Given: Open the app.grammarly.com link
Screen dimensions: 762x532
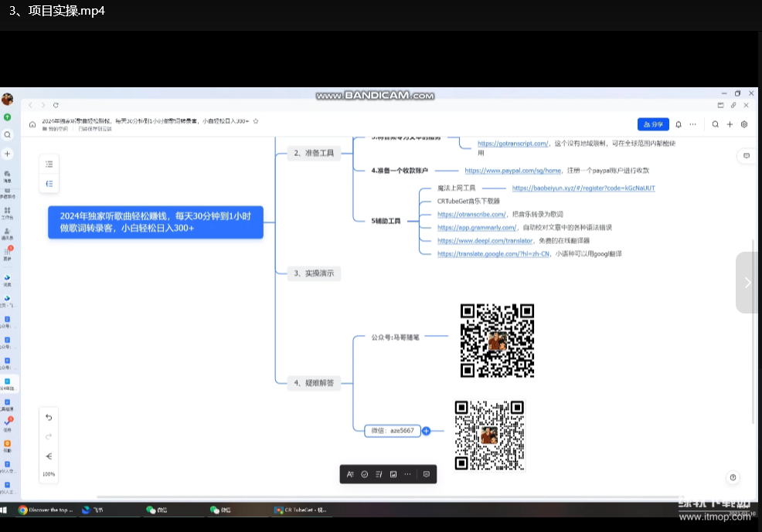Looking at the screenshot, I should [x=477, y=227].
